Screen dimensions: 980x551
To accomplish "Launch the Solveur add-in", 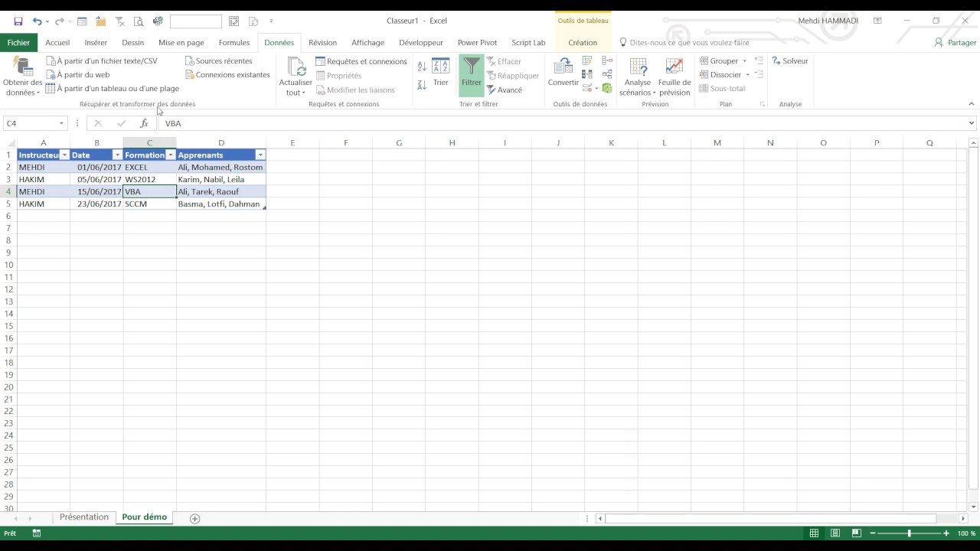I will click(790, 61).
